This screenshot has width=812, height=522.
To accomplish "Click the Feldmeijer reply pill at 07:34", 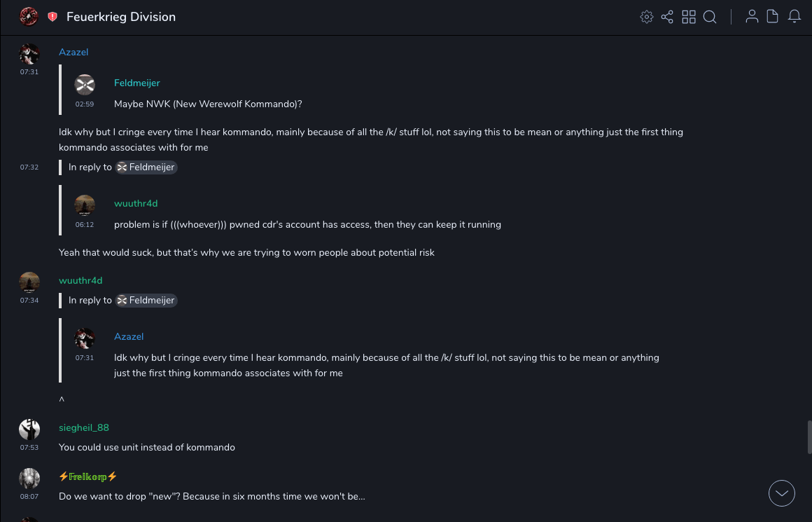I will click(146, 301).
